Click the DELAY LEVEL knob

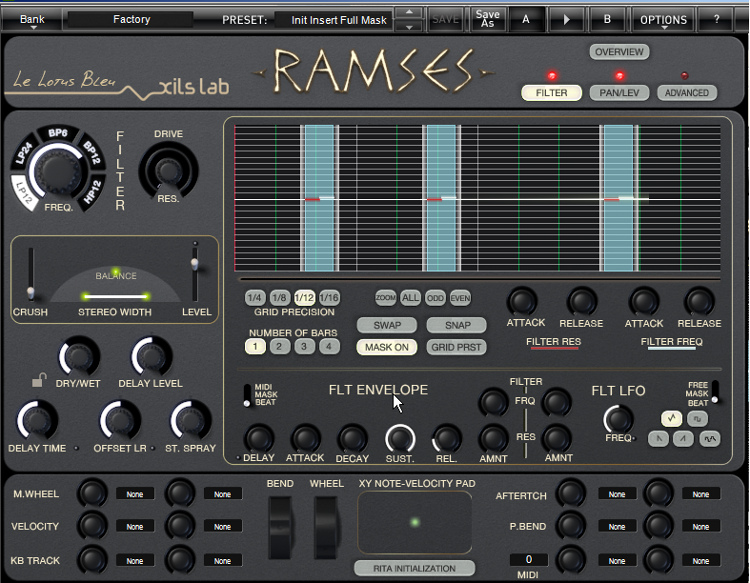(x=151, y=357)
